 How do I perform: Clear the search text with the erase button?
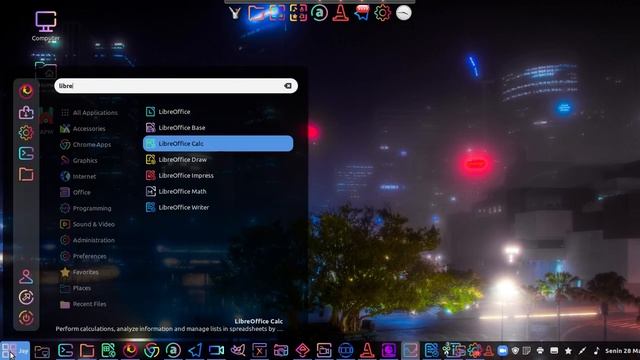[288, 86]
